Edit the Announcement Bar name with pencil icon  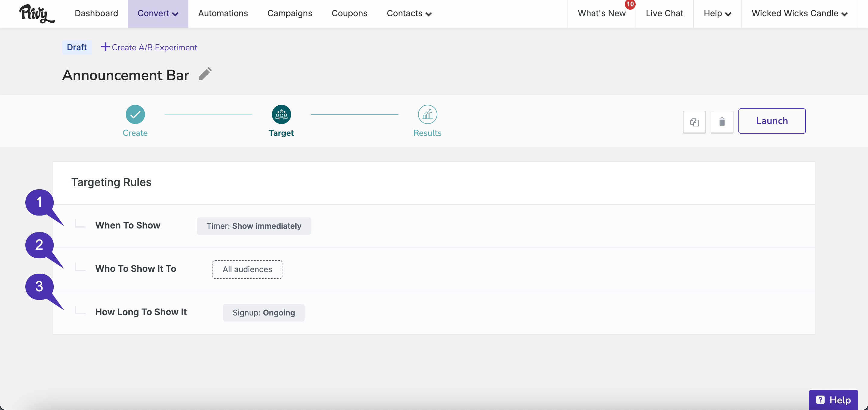tap(205, 74)
